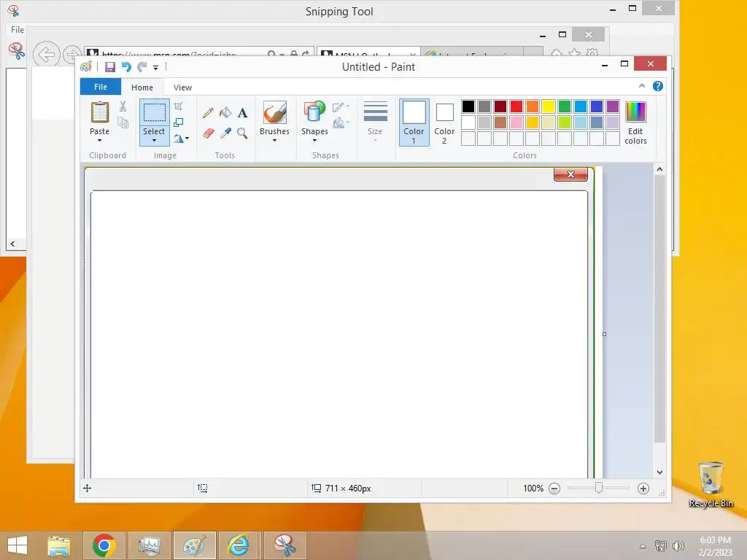Select the Color picker eyedropper tool
Screen dimensions: 747x560
[225, 133]
